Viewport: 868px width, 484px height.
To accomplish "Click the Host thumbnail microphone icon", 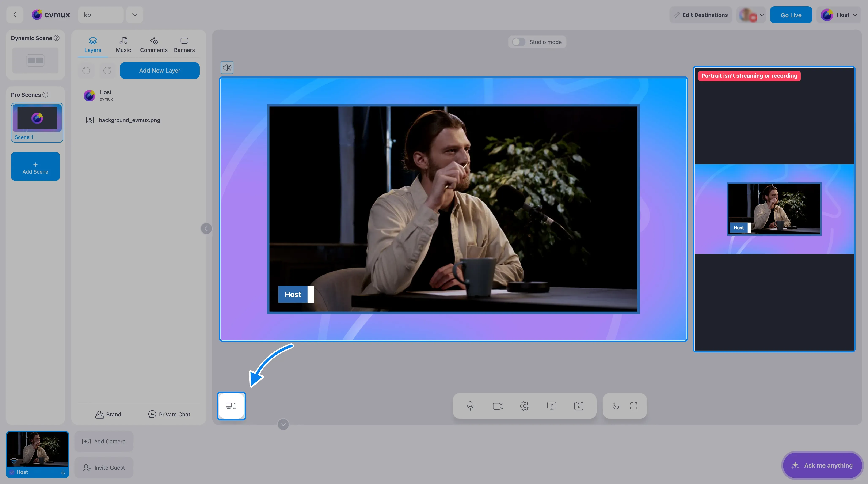I will click(63, 472).
